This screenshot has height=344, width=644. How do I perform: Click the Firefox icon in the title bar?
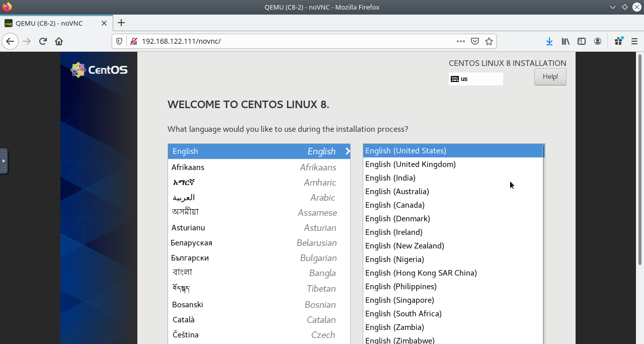[7, 7]
